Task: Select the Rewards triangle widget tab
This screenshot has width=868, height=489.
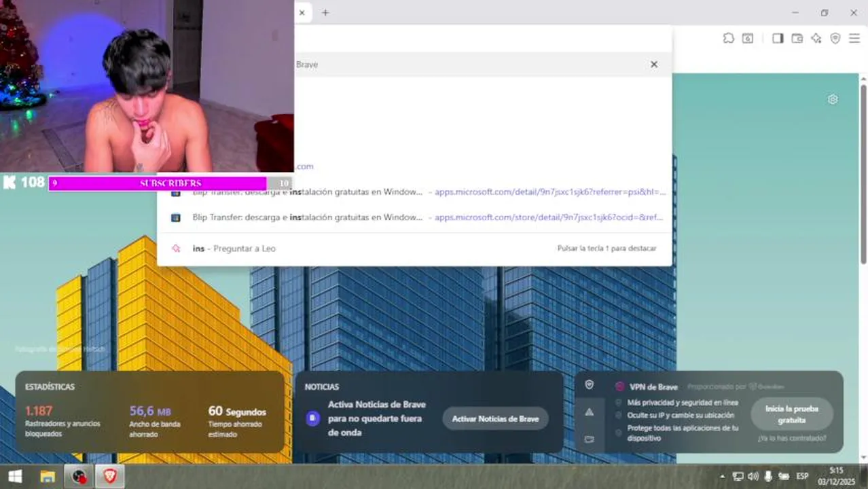Action: (589, 412)
